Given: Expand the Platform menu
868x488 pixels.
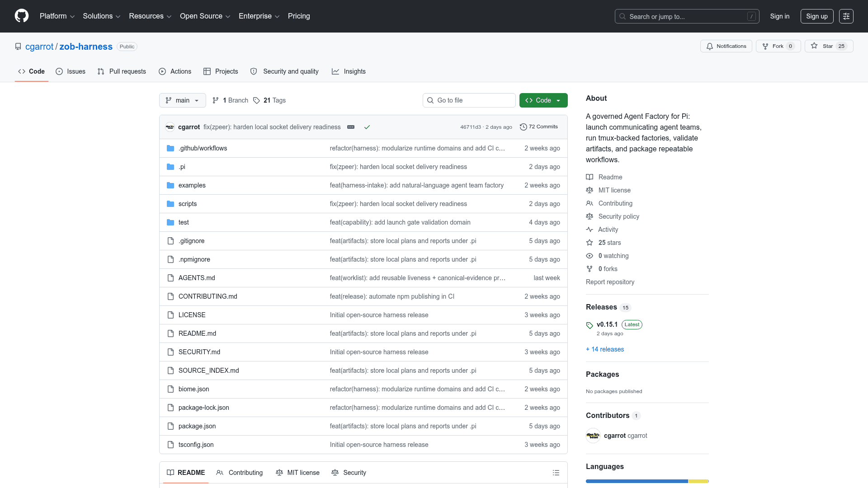Looking at the screenshot, I should tap(57, 16).
